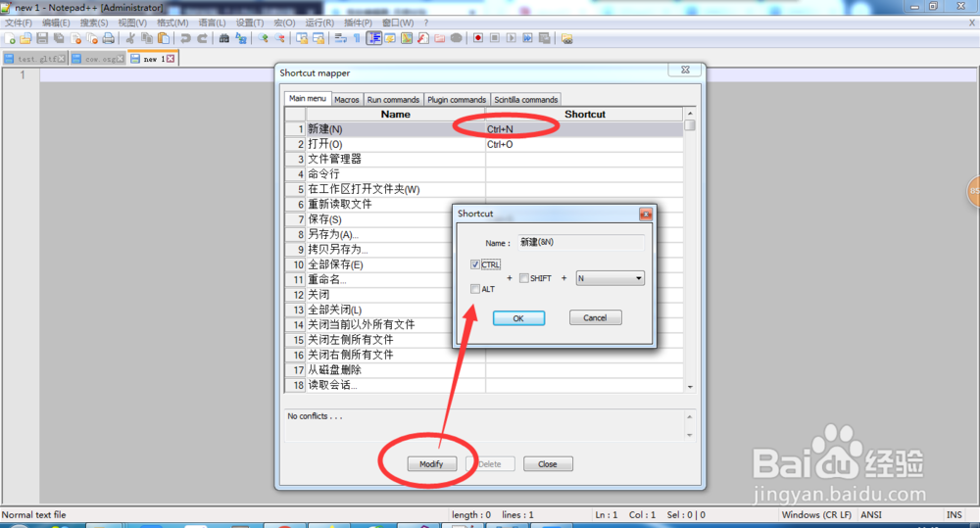Click Windows (CR LF) in status bar
The width and height of the screenshot is (980, 528).
816,515
